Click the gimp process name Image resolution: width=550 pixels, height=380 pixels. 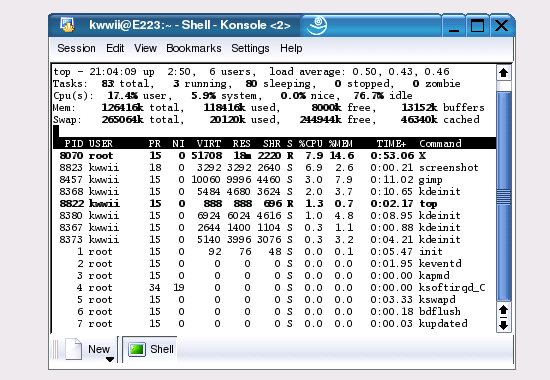coord(430,180)
